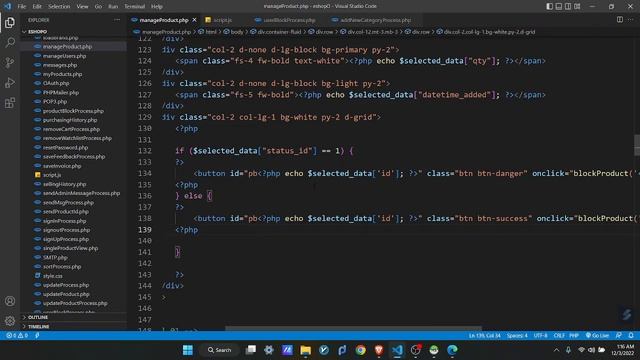Screen dimensions: 640x360
Task: Open the Edit menu
Action: 37,7
